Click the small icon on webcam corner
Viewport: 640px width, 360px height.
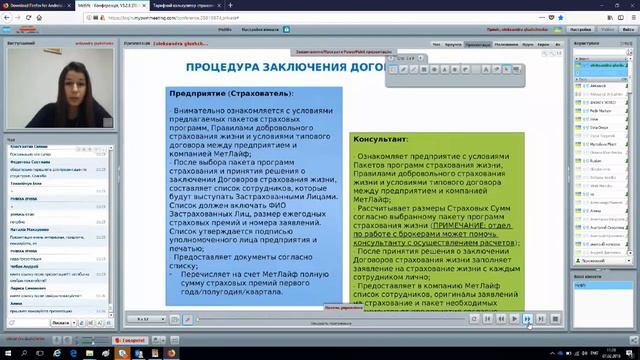click(x=107, y=122)
